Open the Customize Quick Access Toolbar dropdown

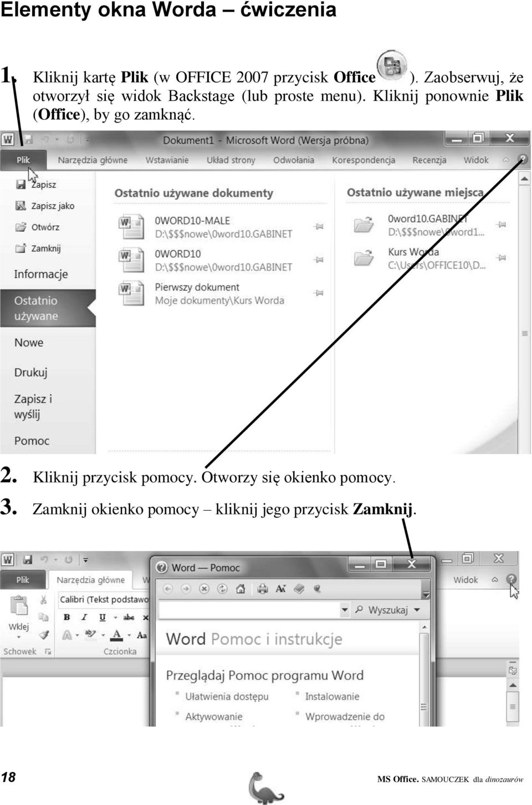(85, 560)
